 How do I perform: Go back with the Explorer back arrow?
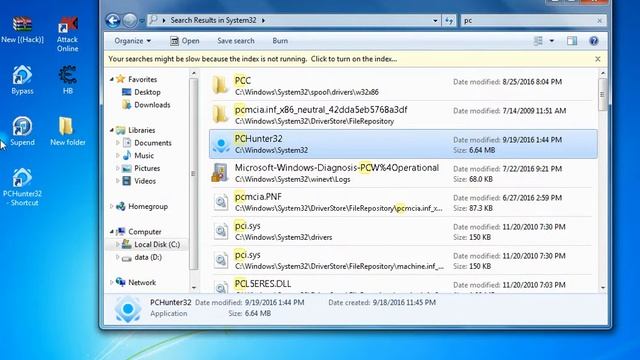pyautogui.click(x=113, y=20)
